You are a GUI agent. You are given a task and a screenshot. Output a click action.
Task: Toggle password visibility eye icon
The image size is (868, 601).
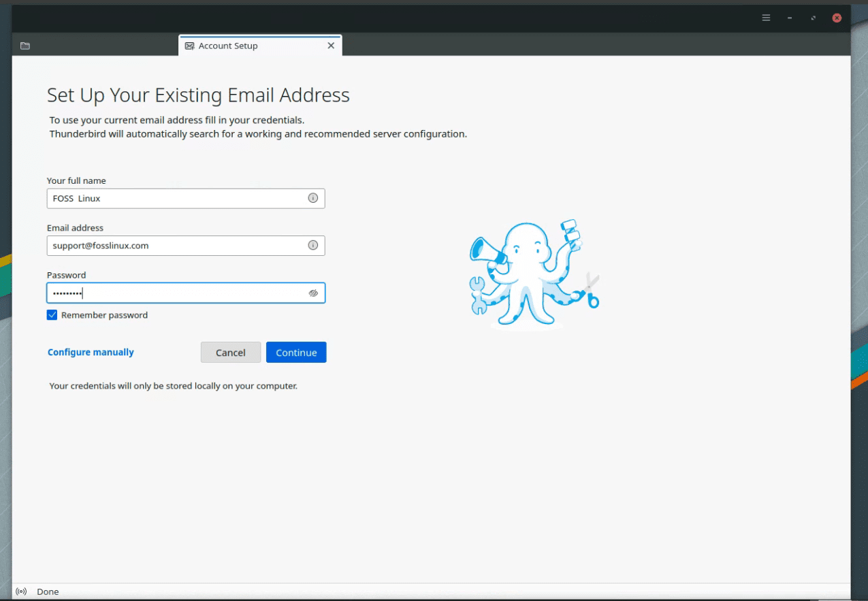click(x=313, y=293)
